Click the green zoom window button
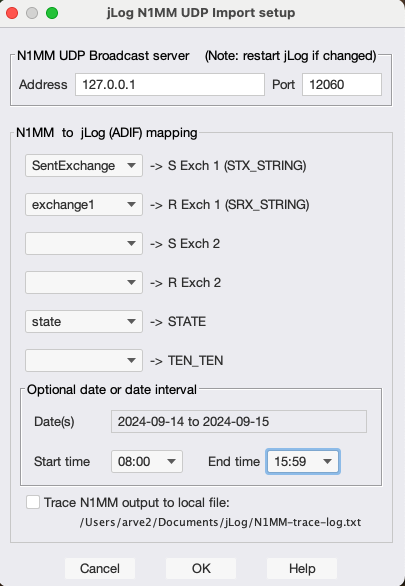Viewport: 405px width, 586px height. [52, 13]
